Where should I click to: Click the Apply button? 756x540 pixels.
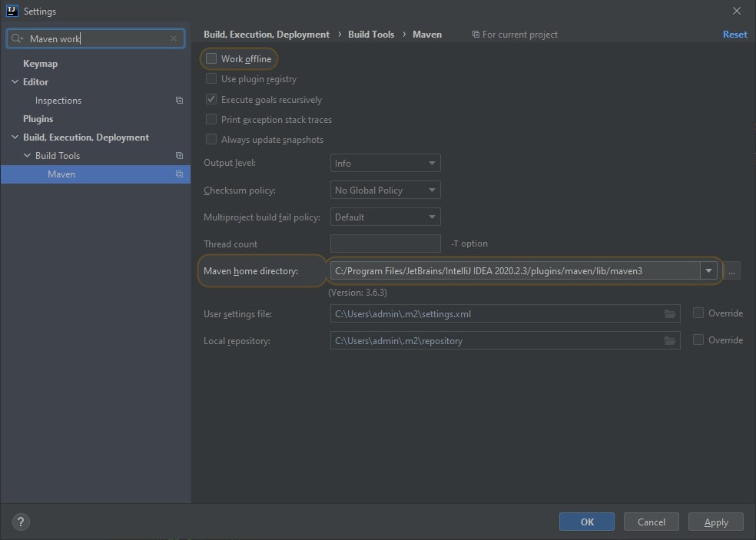tap(716, 522)
